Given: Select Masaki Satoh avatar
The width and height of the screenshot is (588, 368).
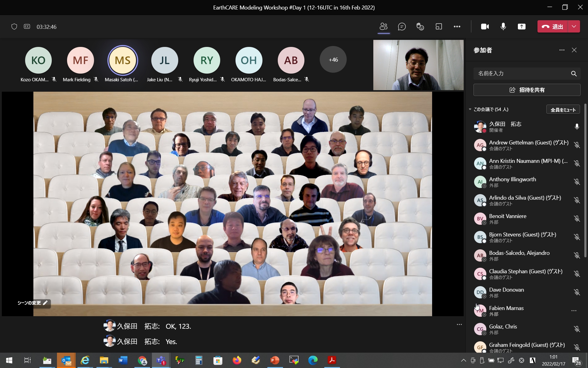Looking at the screenshot, I should (123, 60).
